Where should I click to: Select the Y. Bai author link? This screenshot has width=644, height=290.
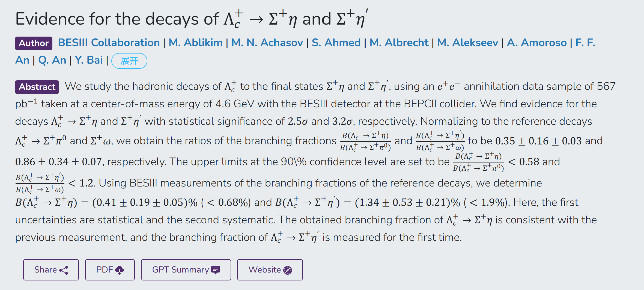(x=89, y=60)
